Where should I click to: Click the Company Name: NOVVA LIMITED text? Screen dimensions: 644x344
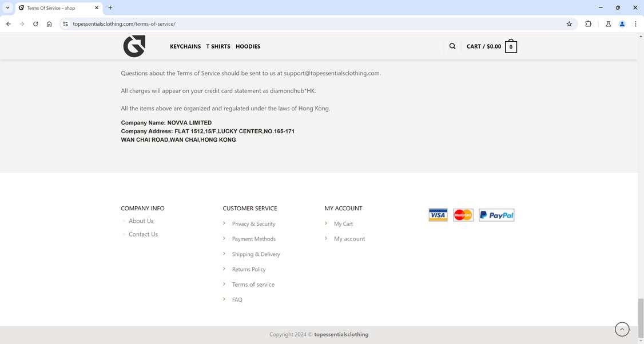[x=166, y=123]
